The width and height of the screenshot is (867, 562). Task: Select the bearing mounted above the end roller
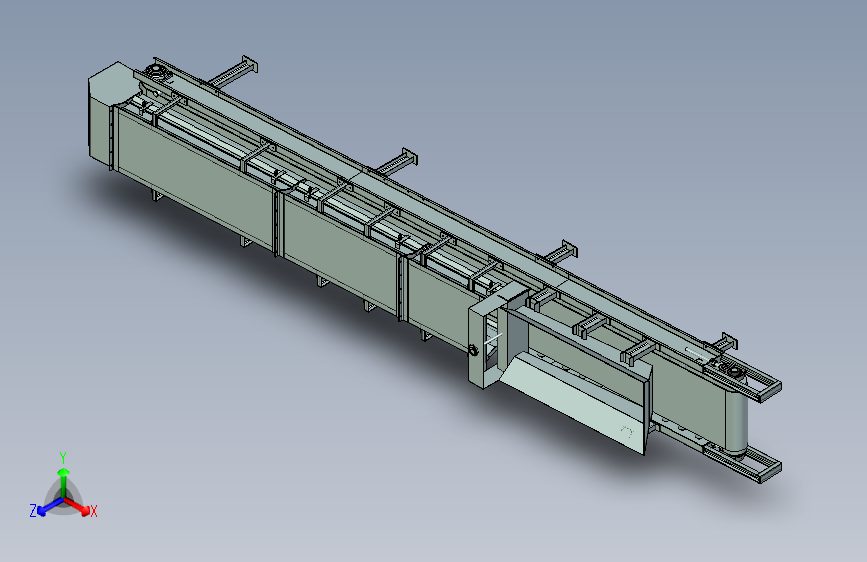(735, 372)
